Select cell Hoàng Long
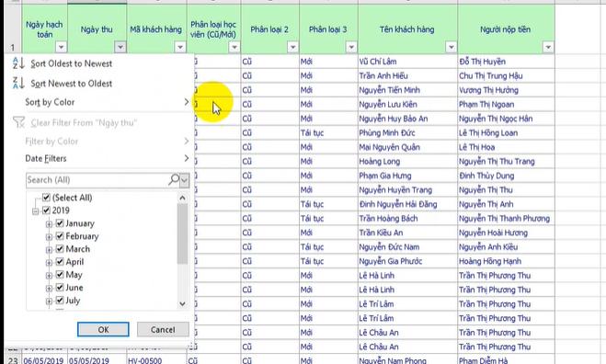Viewport: 606px width, 364px height. pyautogui.click(x=407, y=162)
